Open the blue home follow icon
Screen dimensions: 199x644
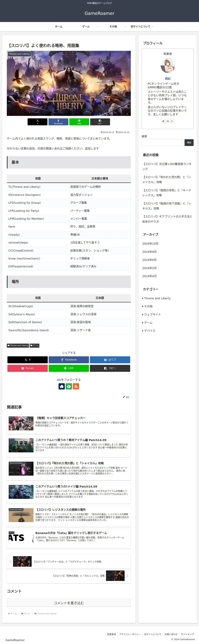click(62, 387)
